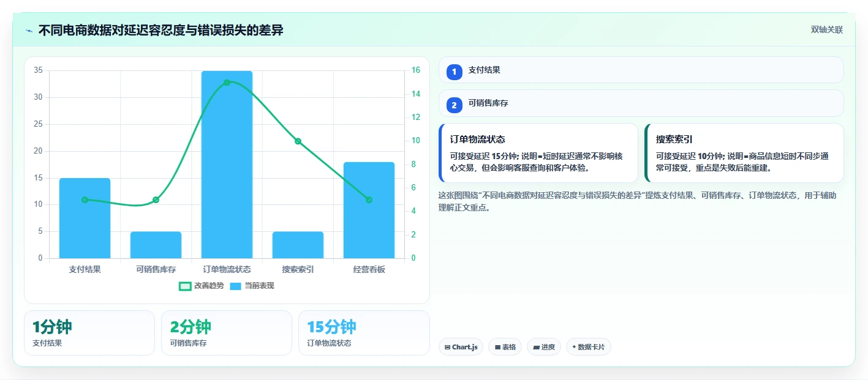Click 可接受延迟 10分钟 description text
The height and width of the screenshot is (380, 868).
pos(742,162)
